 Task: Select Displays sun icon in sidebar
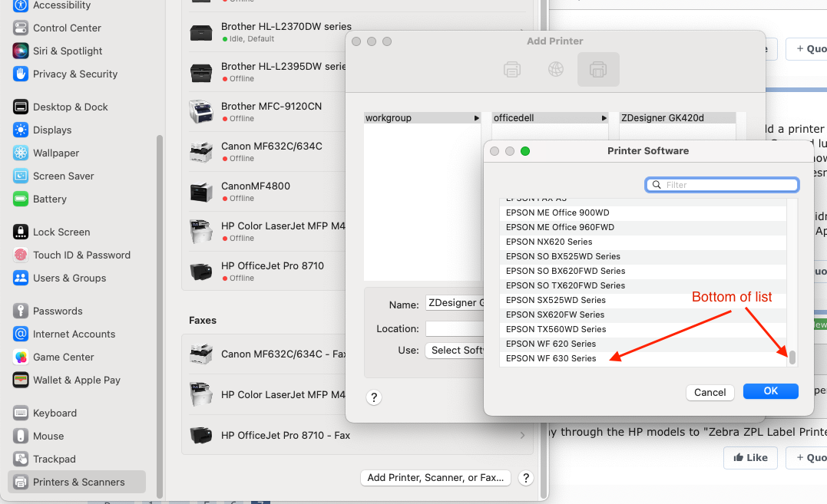tap(21, 130)
